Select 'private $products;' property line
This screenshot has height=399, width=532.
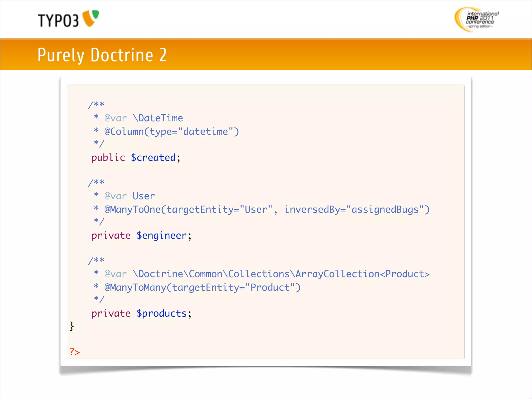[142, 314]
